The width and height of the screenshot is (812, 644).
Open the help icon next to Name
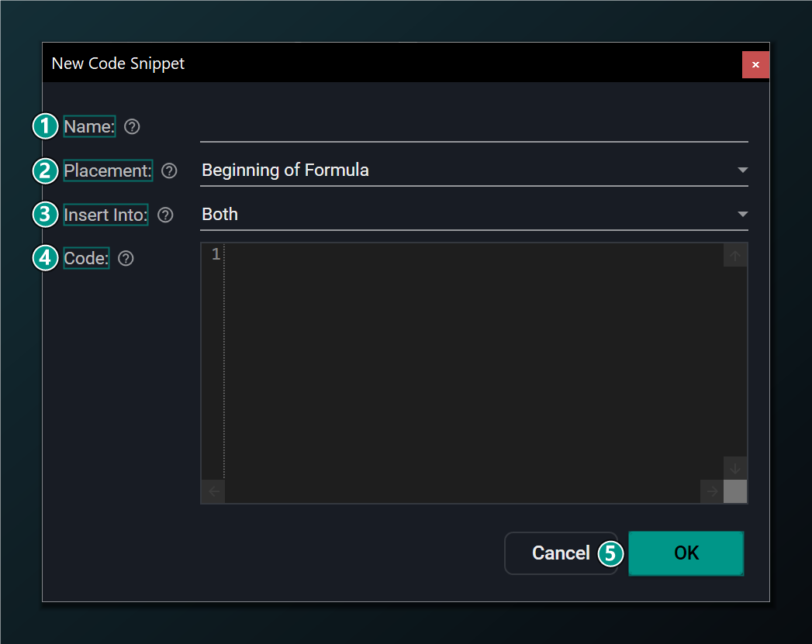point(132,127)
